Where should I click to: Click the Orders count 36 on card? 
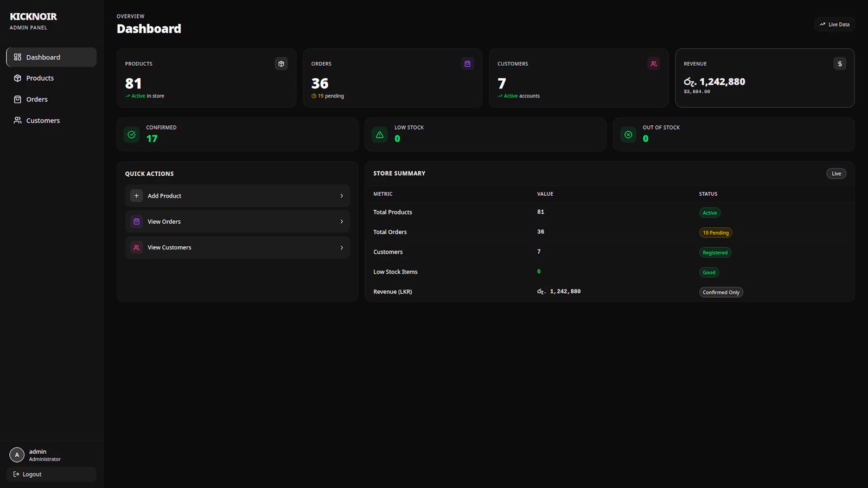(320, 84)
